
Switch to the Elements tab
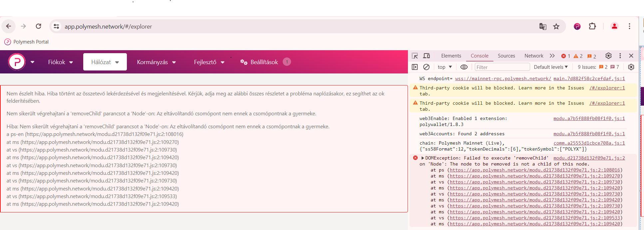(451, 56)
